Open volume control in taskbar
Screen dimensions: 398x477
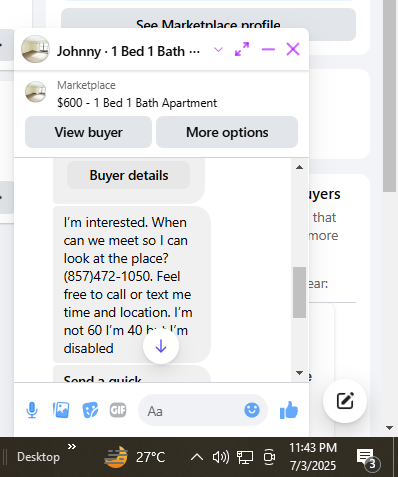click(x=220, y=457)
